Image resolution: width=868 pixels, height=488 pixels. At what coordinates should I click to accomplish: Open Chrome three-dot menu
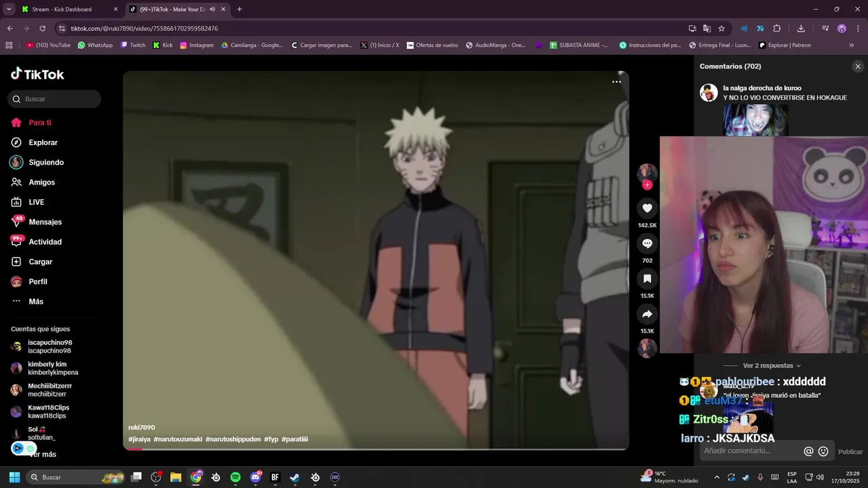pyautogui.click(x=857, y=28)
